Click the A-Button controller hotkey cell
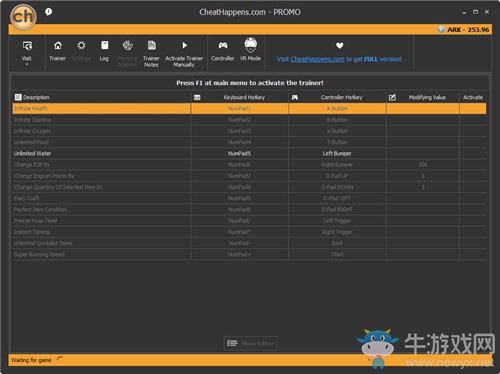The image size is (500, 374). tap(337, 109)
